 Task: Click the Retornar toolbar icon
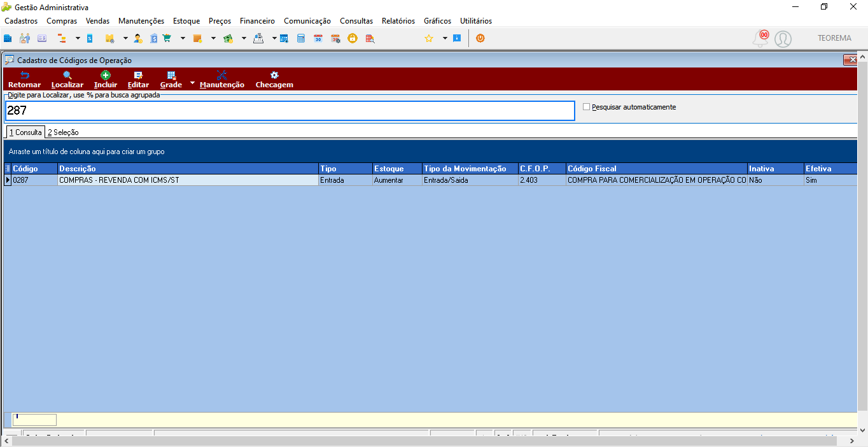coord(24,74)
